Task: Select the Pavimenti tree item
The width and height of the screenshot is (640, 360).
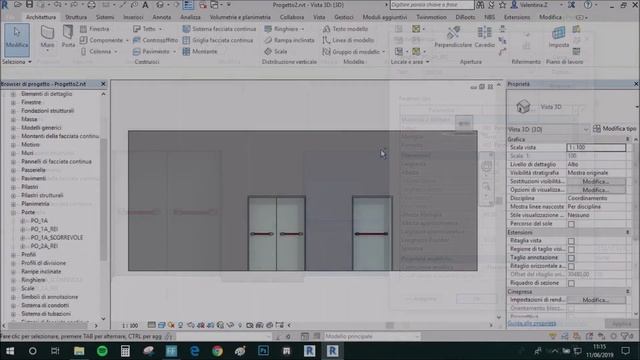Action: pyautogui.click(x=33, y=178)
